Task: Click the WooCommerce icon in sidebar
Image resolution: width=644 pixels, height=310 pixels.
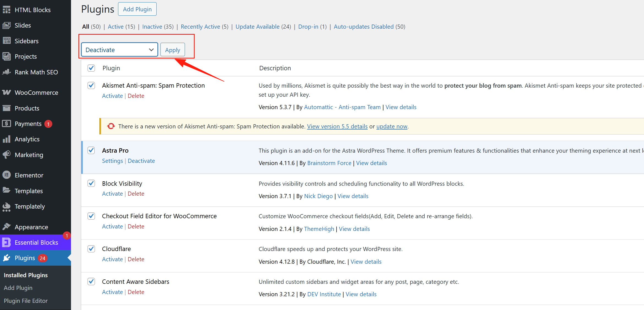Action: click(x=6, y=93)
